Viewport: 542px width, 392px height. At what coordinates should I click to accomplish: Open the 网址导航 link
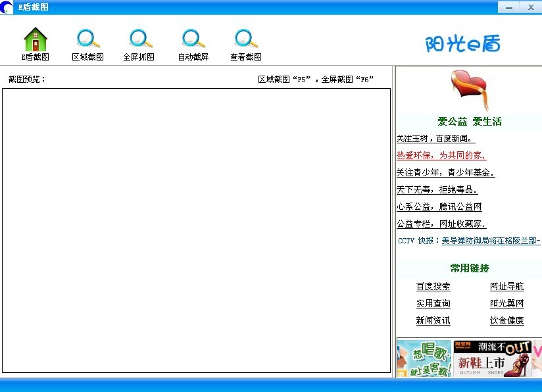tap(506, 286)
